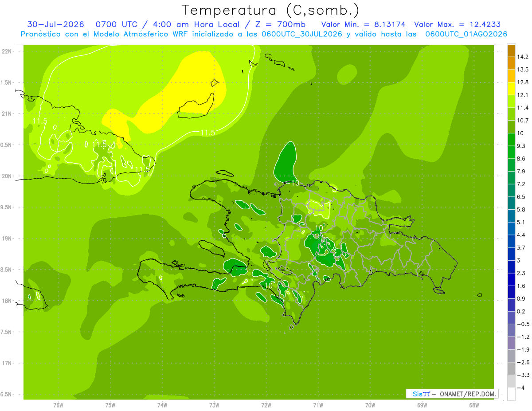Click the '72W' longitude axis label
The width and height of the screenshot is (532, 411).
(266, 405)
